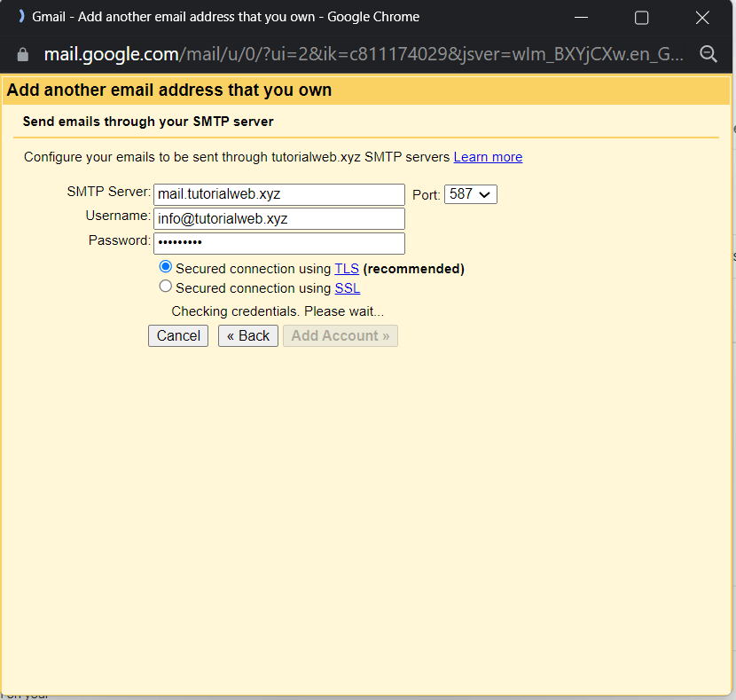This screenshot has width=736, height=700.
Task: Click the site security lock icon
Action: [21, 53]
